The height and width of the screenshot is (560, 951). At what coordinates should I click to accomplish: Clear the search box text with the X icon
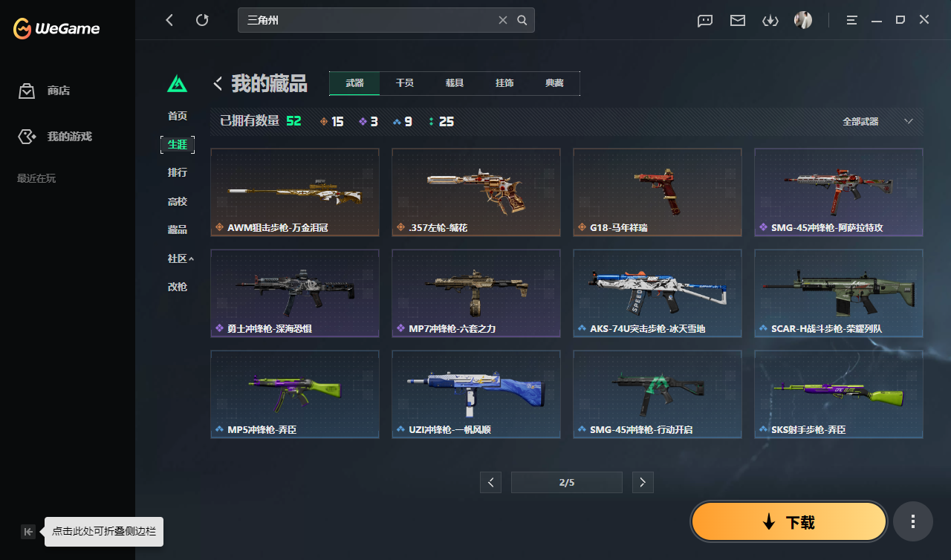coord(503,20)
